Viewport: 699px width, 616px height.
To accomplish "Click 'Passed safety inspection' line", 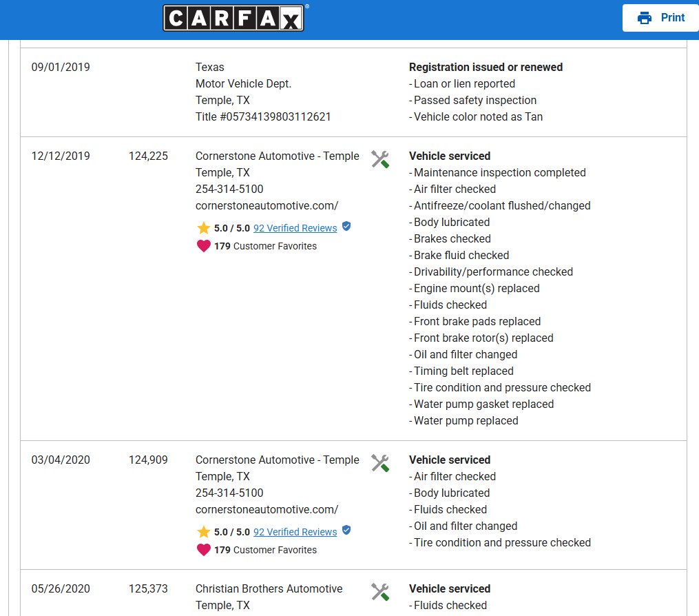I will click(x=472, y=100).
